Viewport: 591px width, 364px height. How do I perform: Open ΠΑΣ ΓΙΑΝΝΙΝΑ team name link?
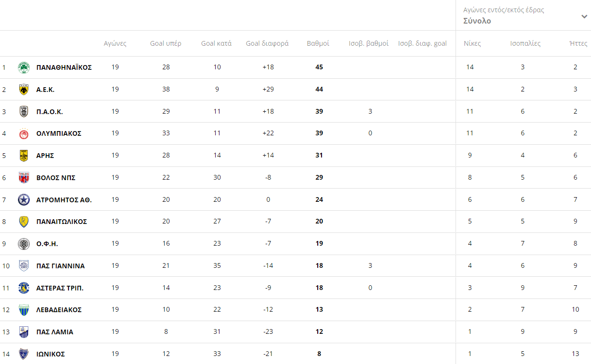click(60, 266)
